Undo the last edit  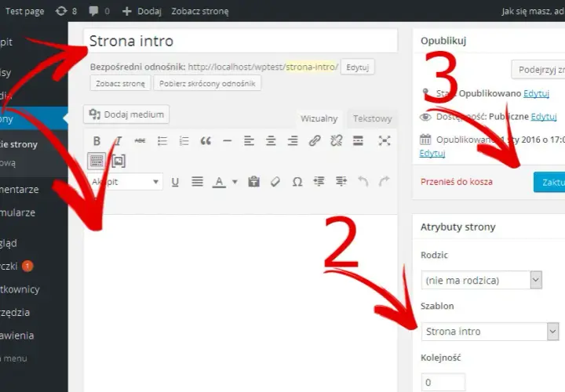(x=363, y=182)
